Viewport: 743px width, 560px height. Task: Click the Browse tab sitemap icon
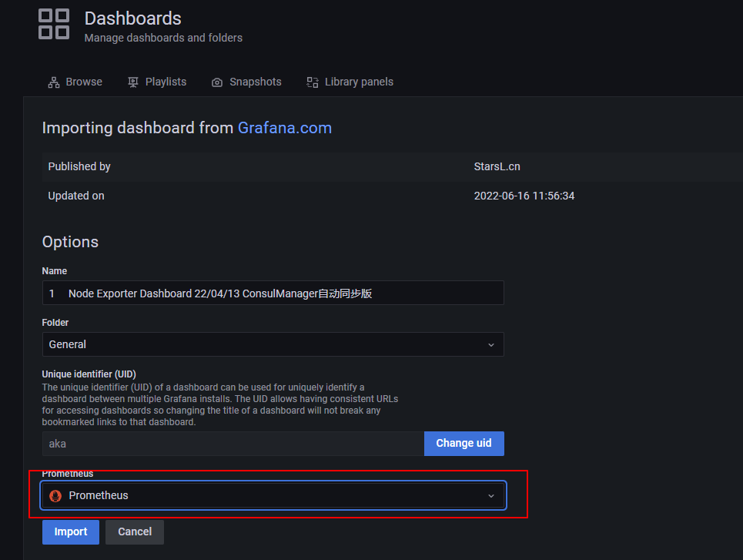click(x=54, y=82)
